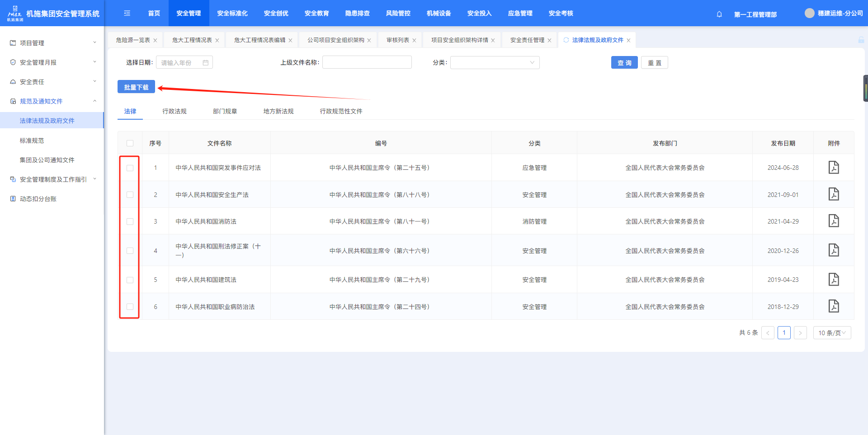
Task: Check the box for row 1 突发事件应对法
Action: (130, 168)
